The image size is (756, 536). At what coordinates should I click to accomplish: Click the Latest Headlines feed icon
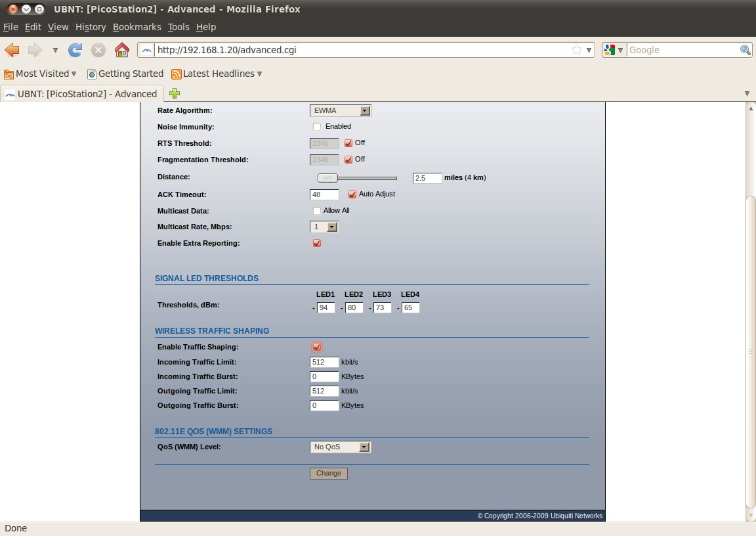click(x=176, y=74)
